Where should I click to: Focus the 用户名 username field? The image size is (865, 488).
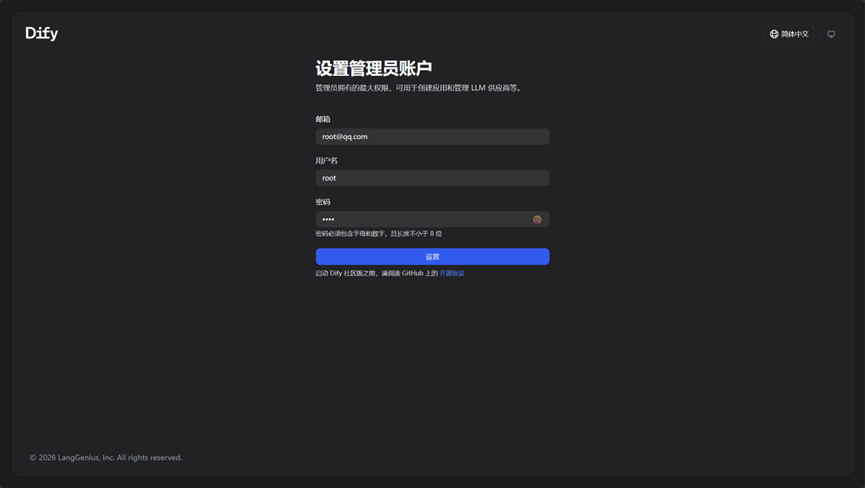pos(432,178)
